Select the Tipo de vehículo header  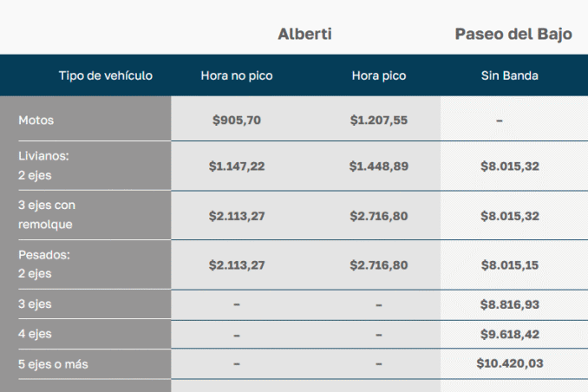(x=106, y=75)
